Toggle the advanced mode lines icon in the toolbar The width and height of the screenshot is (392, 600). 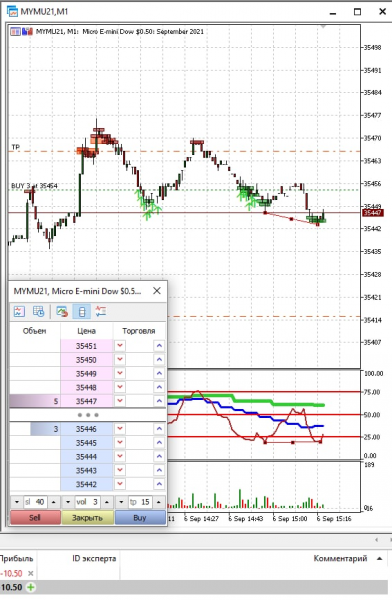pyautogui.click(x=101, y=311)
